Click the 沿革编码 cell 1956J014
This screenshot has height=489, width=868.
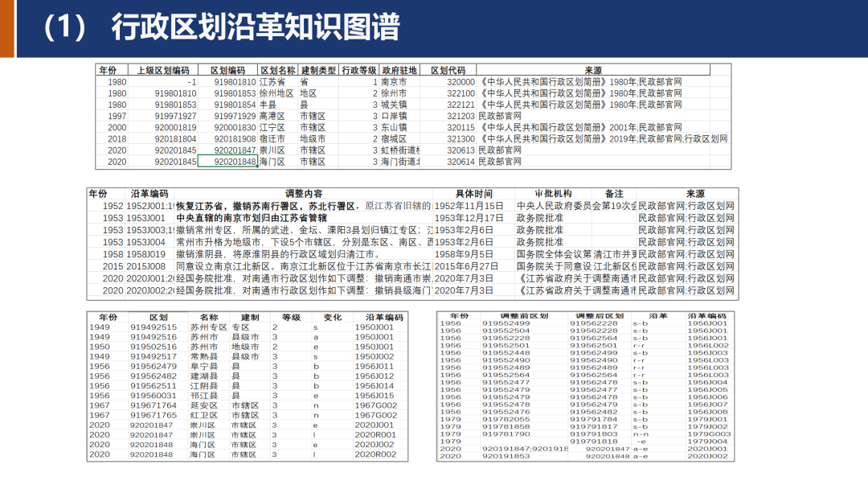tap(375, 386)
